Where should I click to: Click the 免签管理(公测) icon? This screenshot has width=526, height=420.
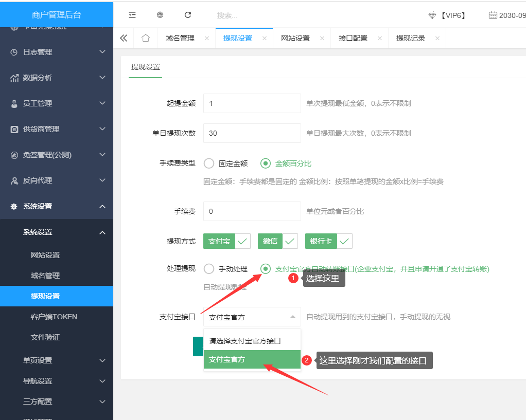tap(14, 155)
